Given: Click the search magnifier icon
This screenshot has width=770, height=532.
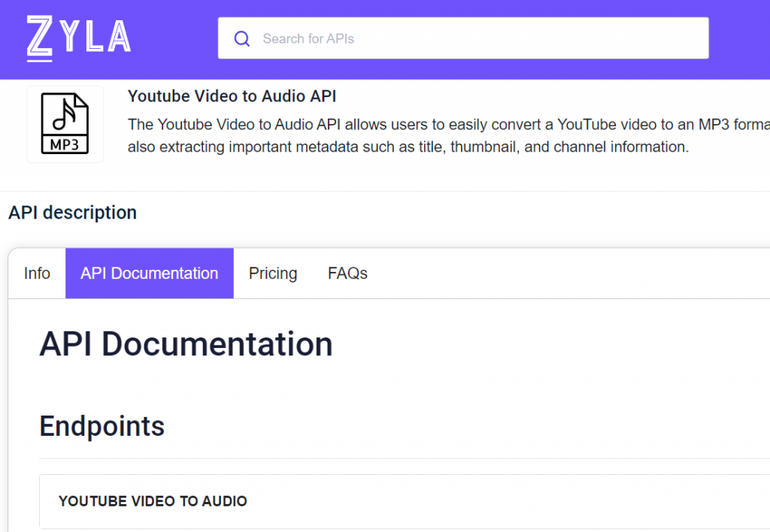Looking at the screenshot, I should [241, 38].
